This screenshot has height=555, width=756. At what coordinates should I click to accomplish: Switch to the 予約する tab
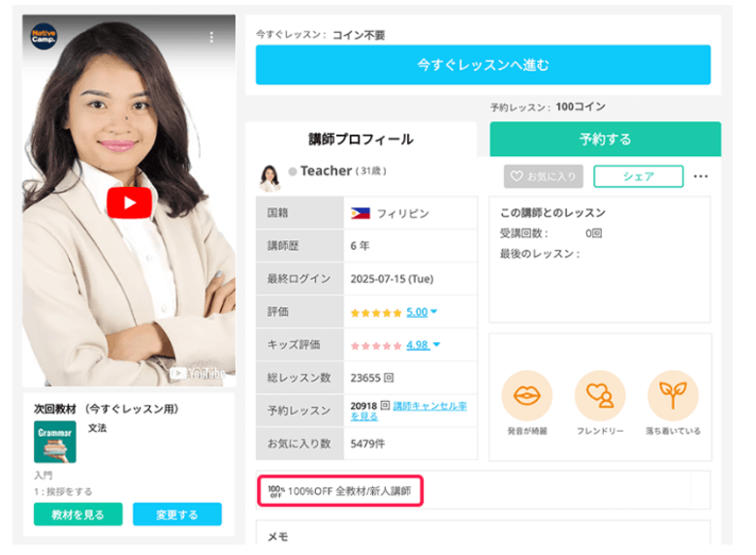605,139
